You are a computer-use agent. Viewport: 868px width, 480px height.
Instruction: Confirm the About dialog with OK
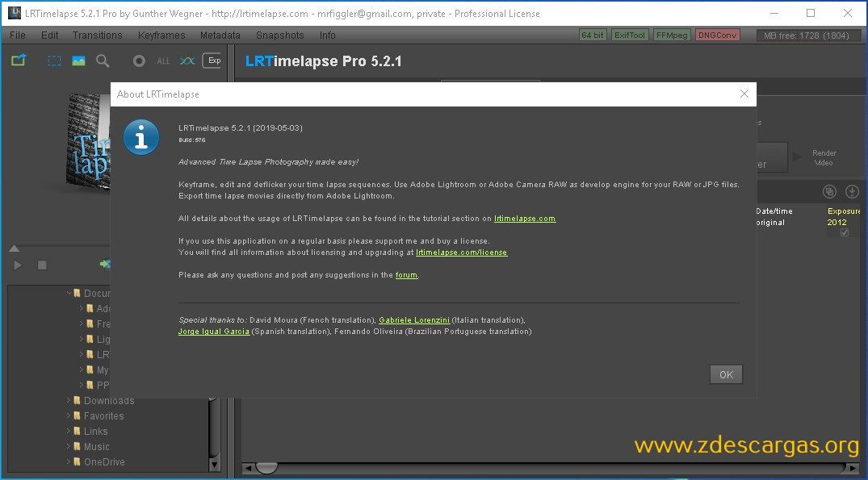point(726,374)
